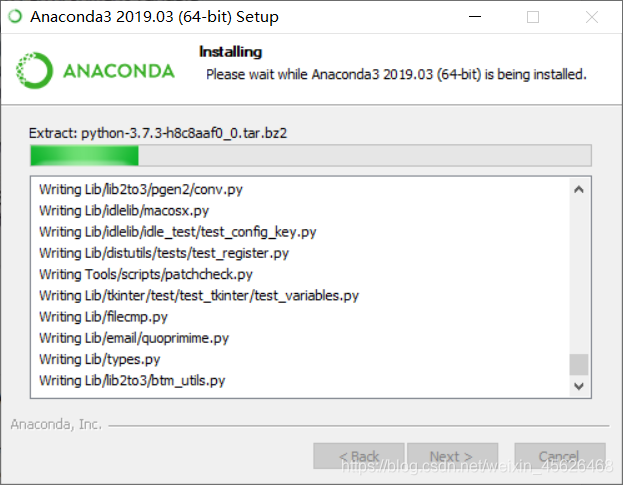Select log line Writing Lib/types.py

click(100, 359)
